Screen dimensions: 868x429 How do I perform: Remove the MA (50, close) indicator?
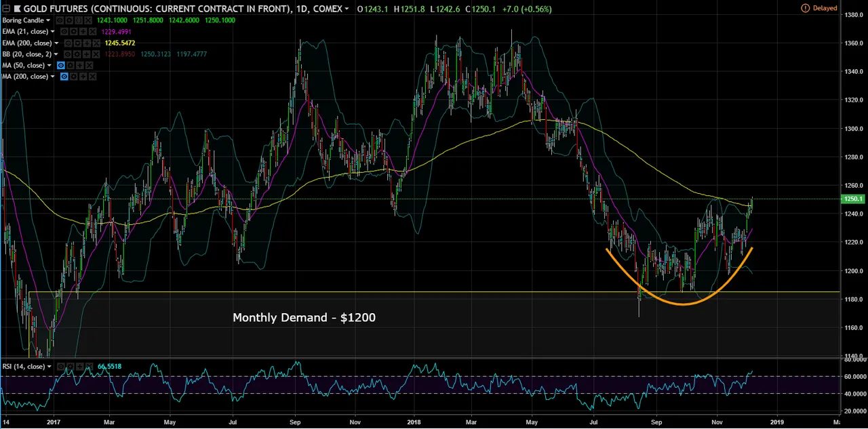pyautogui.click(x=90, y=65)
